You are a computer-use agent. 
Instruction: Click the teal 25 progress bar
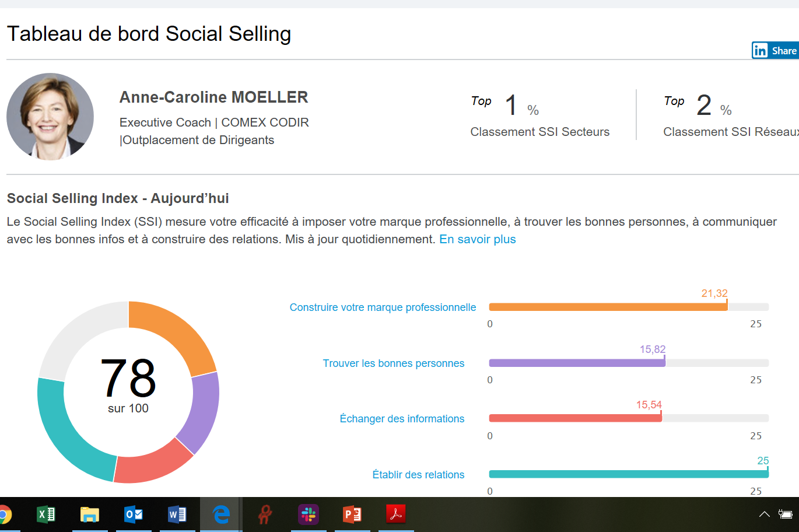(629, 474)
